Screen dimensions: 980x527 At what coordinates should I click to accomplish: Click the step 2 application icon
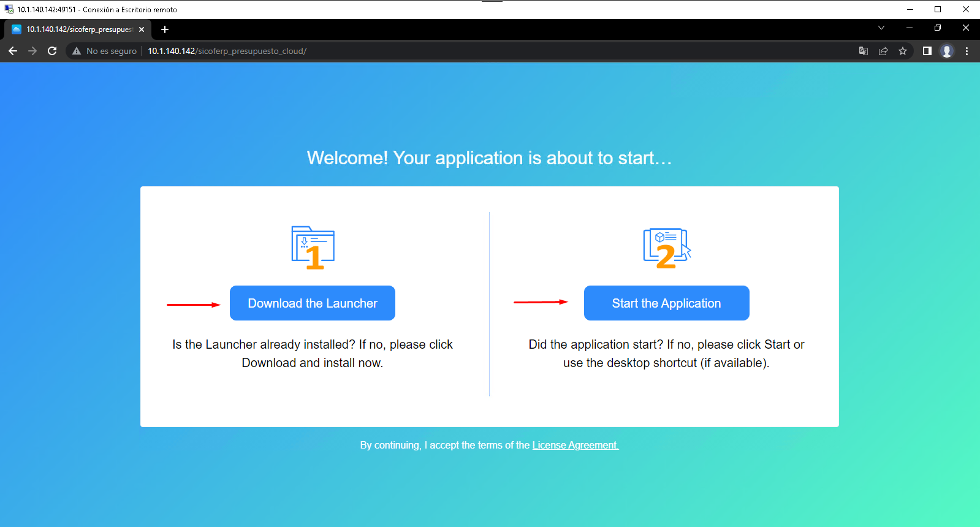(667, 248)
